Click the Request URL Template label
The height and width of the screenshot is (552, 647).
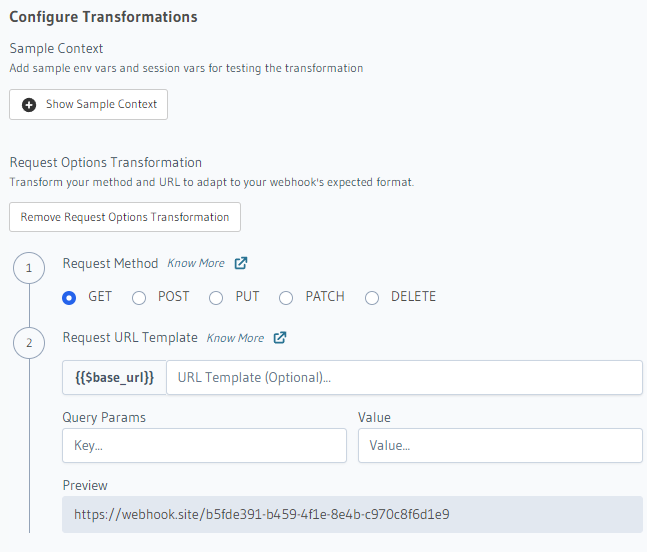(130, 337)
